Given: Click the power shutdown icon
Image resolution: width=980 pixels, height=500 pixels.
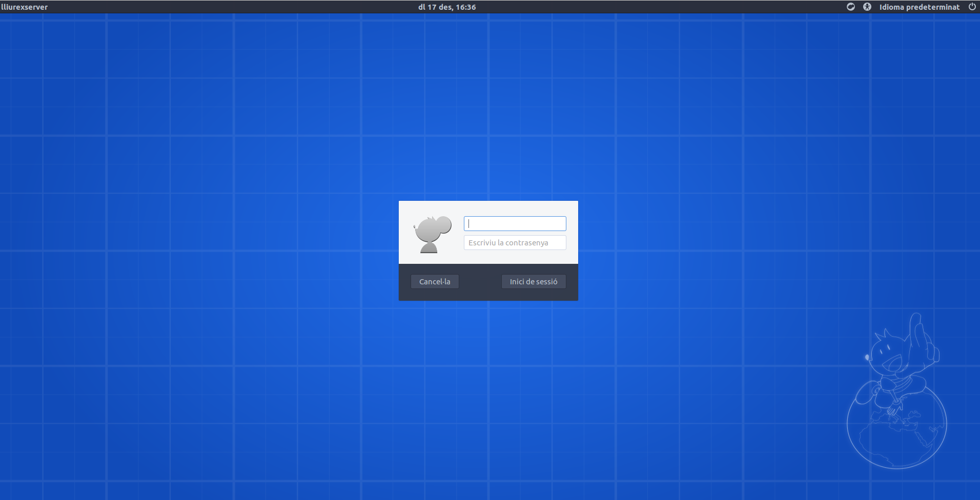Looking at the screenshot, I should (972, 7).
